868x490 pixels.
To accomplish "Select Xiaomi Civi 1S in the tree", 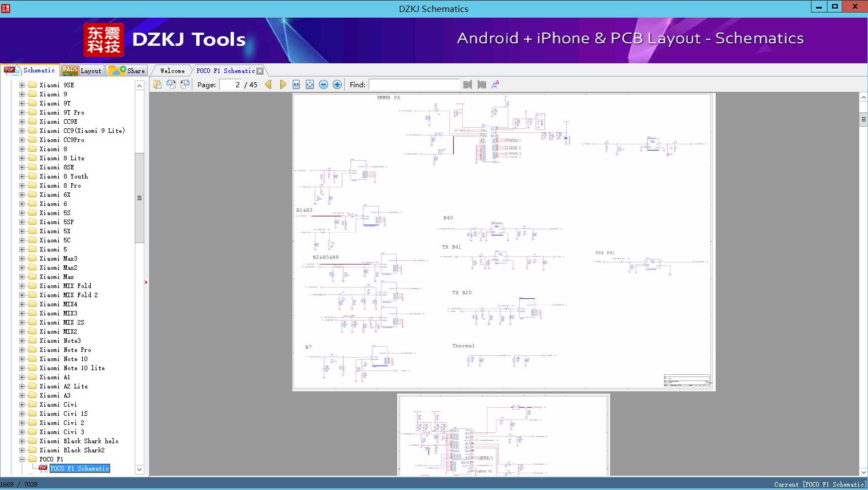I will (64, 414).
